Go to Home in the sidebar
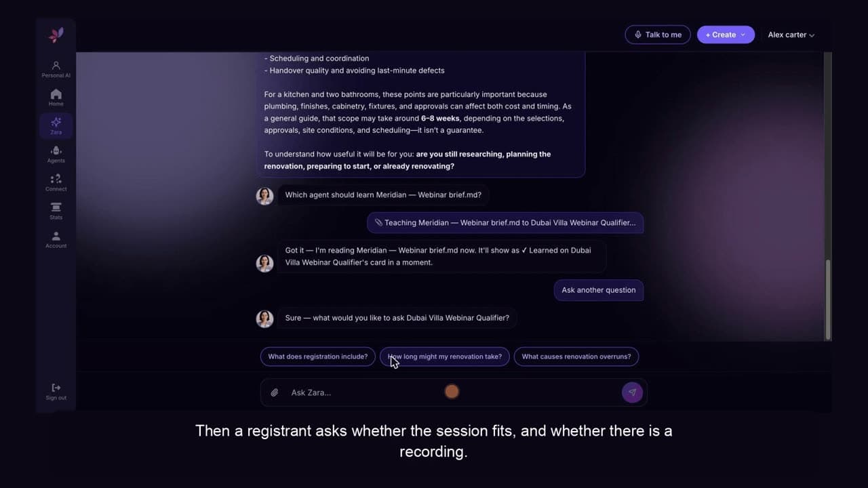The height and width of the screenshot is (488, 868). pos(56,98)
